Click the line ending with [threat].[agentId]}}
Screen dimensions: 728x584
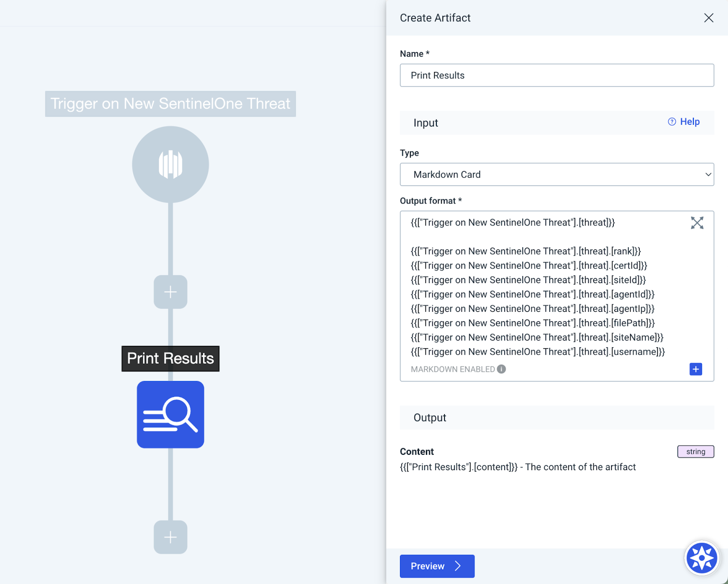532,295
